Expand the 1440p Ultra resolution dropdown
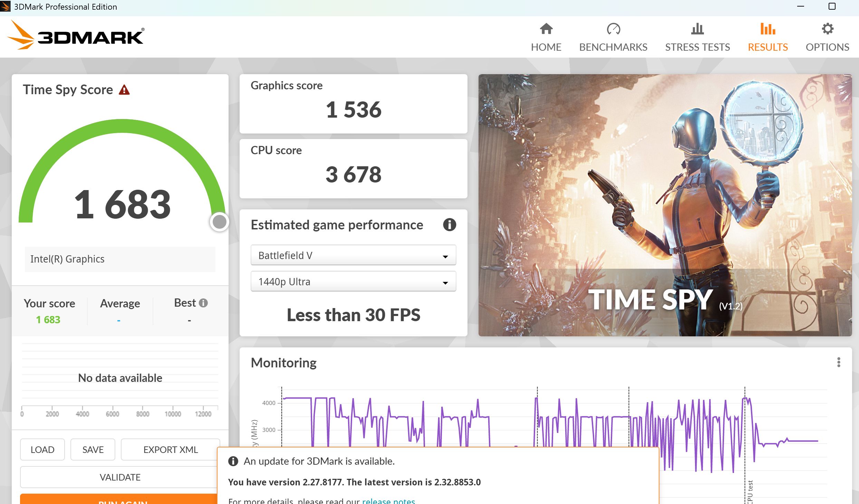The width and height of the screenshot is (859, 504). coord(353,281)
